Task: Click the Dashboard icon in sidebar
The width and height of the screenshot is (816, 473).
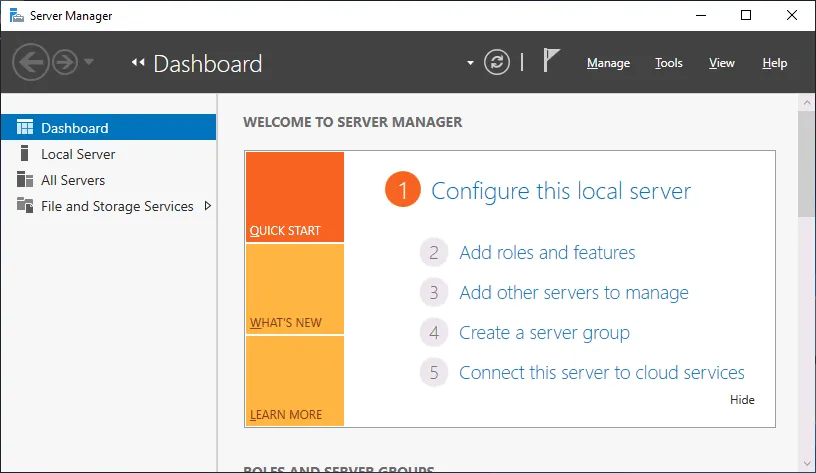Action: click(25, 128)
